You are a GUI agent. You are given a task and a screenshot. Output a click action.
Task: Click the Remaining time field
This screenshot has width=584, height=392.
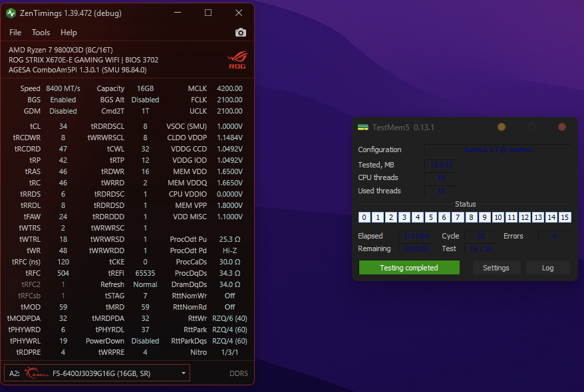pyautogui.click(x=416, y=248)
